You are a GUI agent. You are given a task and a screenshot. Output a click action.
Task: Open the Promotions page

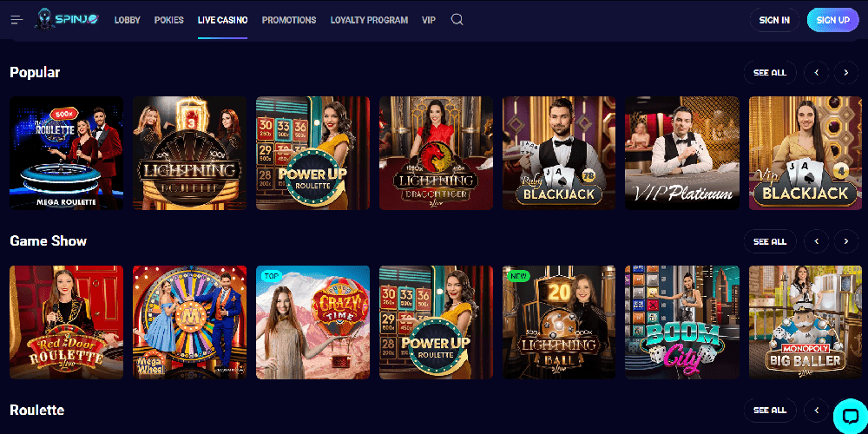(289, 20)
